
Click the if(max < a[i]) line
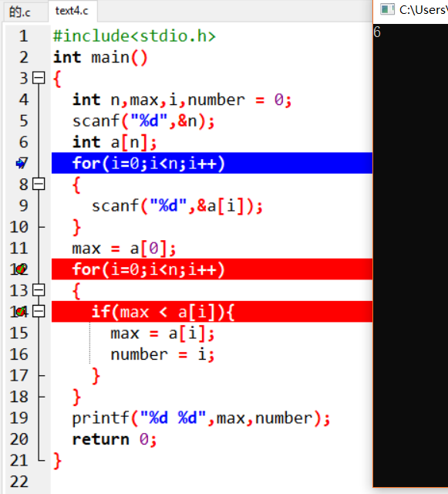click(x=212, y=312)
